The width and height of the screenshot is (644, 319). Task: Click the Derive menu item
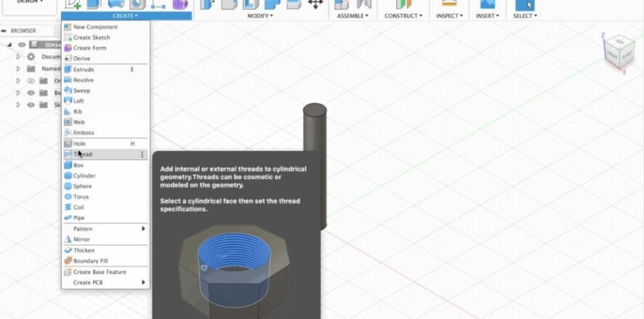pos(105,58)
